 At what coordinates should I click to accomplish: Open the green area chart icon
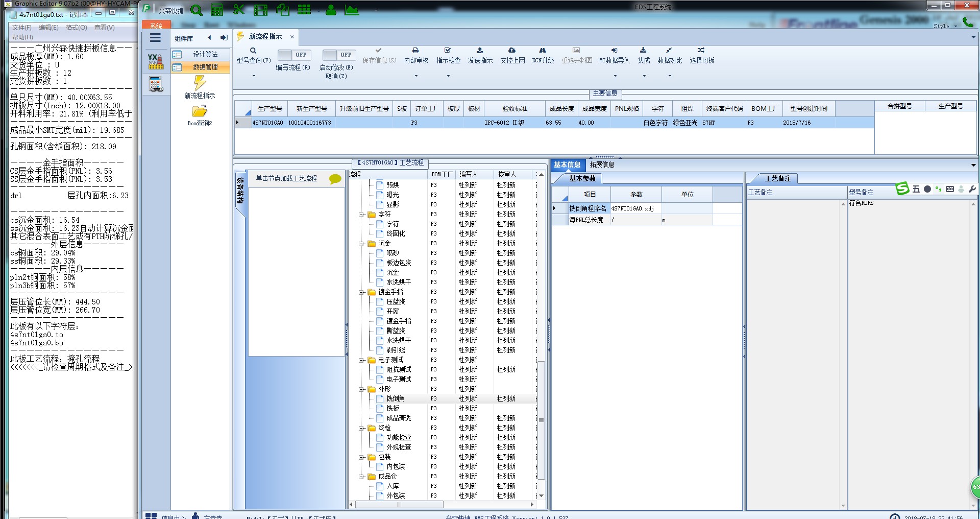tap(352, 10)
